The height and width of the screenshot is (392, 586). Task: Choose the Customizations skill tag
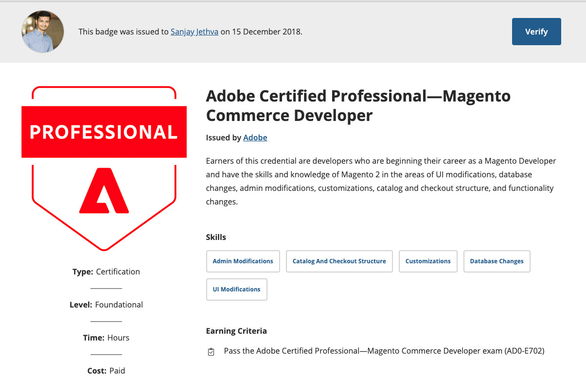(x=427, y=261)
